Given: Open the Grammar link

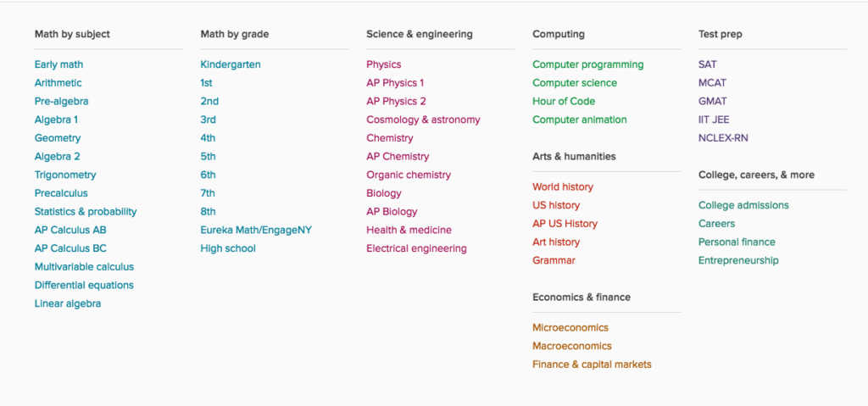Looking at the screenshot, I should click(x=554, y=260).
